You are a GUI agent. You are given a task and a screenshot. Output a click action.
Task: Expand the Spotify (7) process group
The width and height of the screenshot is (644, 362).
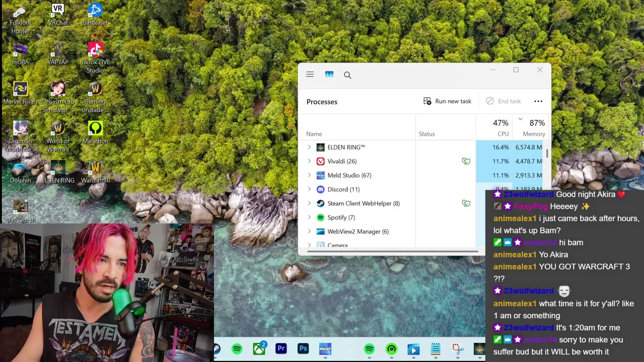[309, 218]
